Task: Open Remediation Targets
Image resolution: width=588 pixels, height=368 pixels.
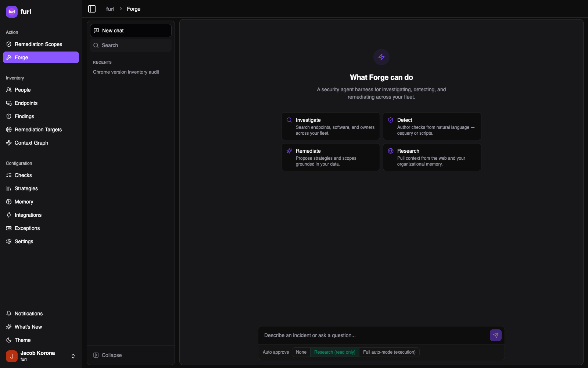Action: (41, 130)
